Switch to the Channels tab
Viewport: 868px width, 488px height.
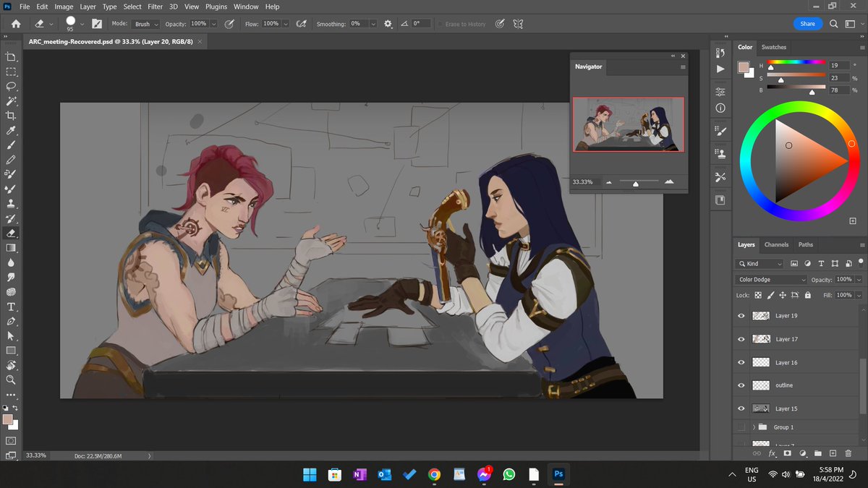click(x=776, y=244)
